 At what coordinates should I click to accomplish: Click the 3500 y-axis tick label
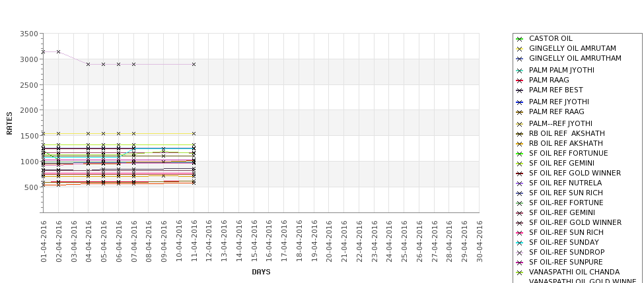coord(29,34)
